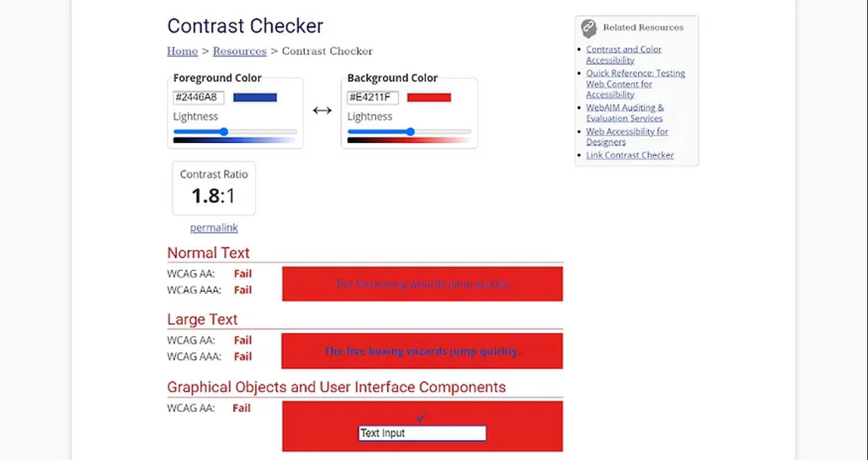Viewport: 868px width, 460px height.
Task: Open Quick Reference: Testing Web Content link
Action: (x=635, y=84)
